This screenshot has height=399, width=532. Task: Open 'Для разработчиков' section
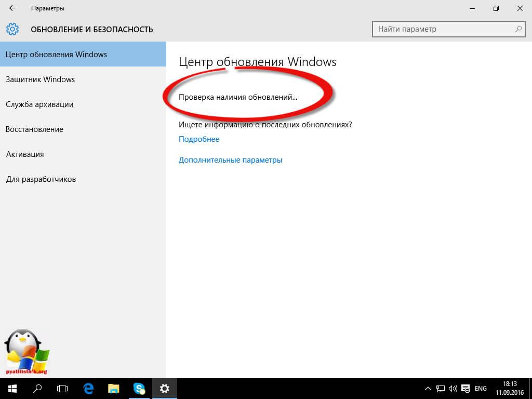point(83,179)
